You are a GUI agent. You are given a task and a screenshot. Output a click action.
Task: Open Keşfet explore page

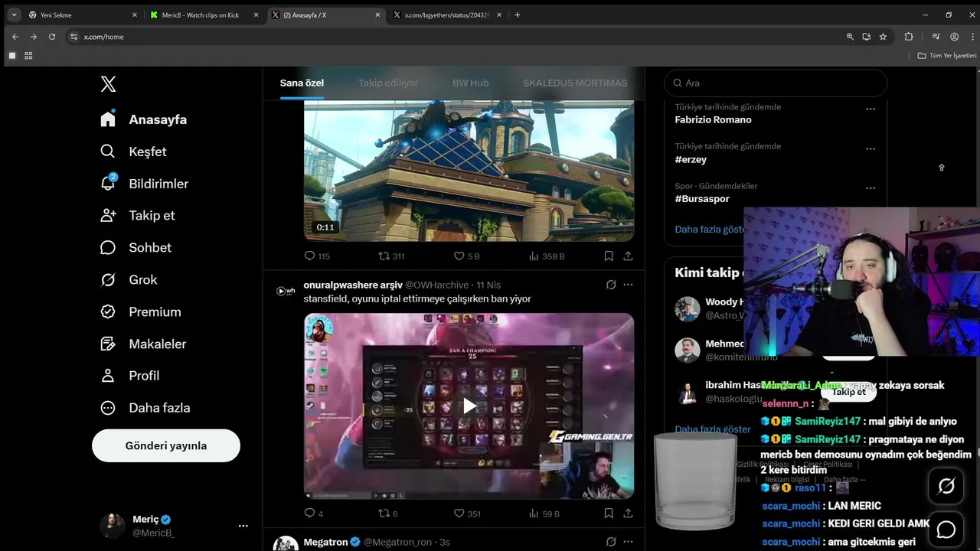(x=134, y=152)
